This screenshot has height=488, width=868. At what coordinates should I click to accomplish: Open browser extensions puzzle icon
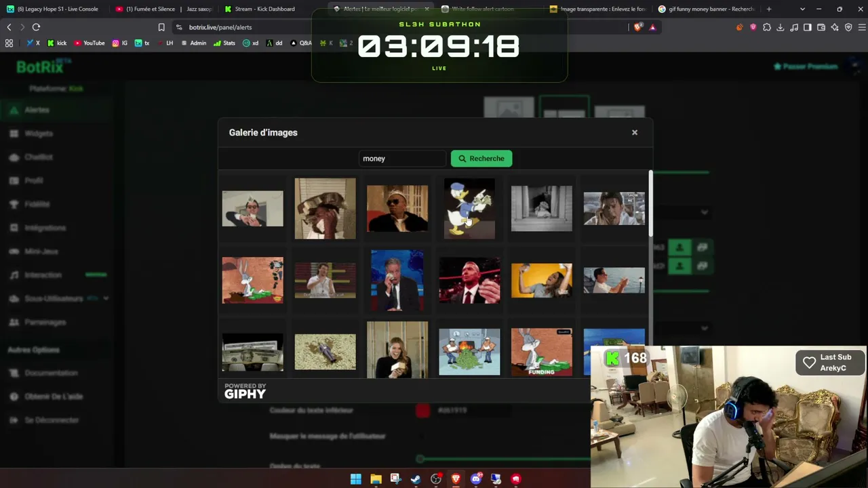tap(767, 27)
